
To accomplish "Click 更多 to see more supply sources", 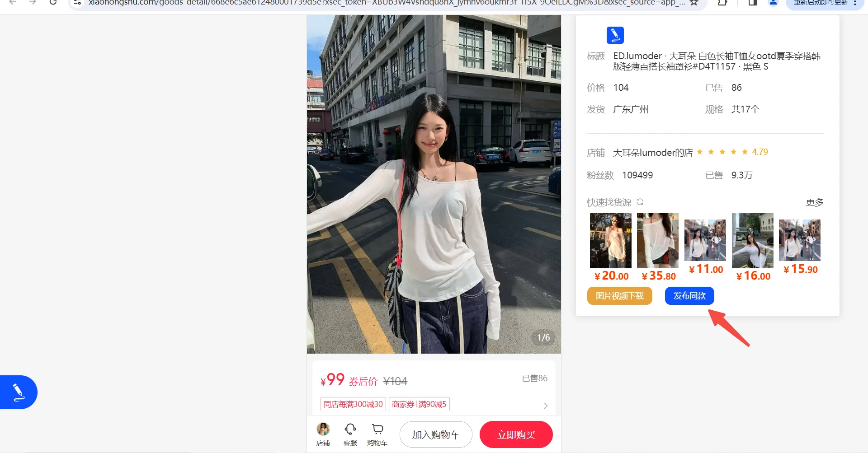I will point(814,202).
